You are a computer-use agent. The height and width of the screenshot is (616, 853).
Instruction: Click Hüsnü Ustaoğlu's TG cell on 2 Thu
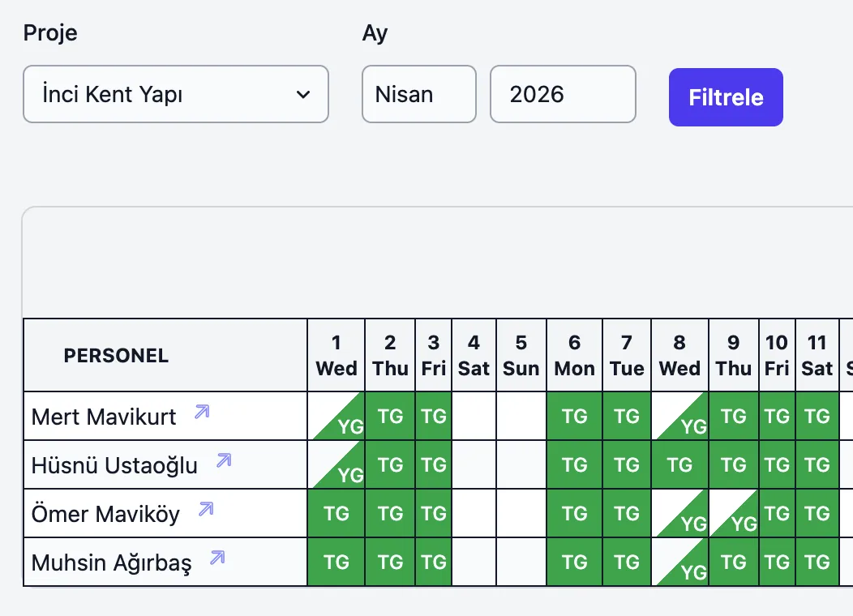[x=390, y=465]
